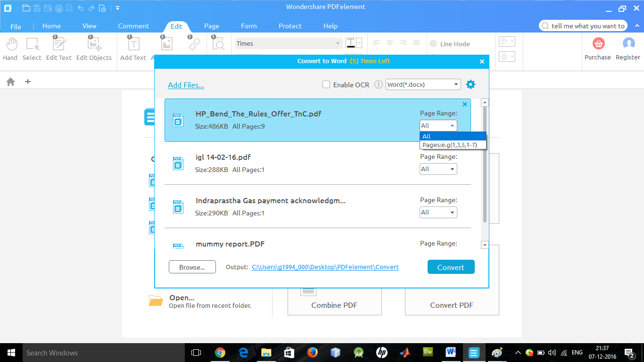This screenshot has width=644, height=362.
Task: Expand the customize quick access toolbar arrow
Action: click(117, 8)
